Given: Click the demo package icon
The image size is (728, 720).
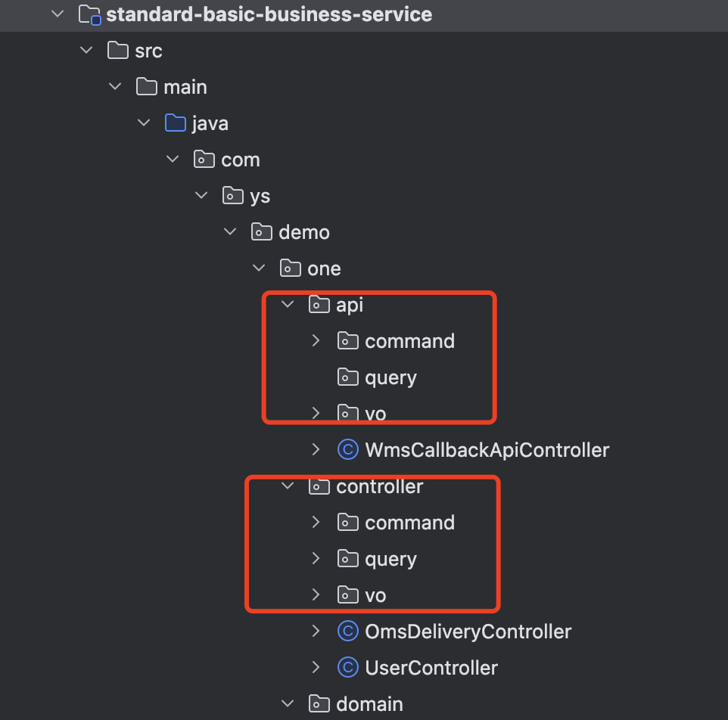Looking at the screenshot, I should (x=262, y=231).
